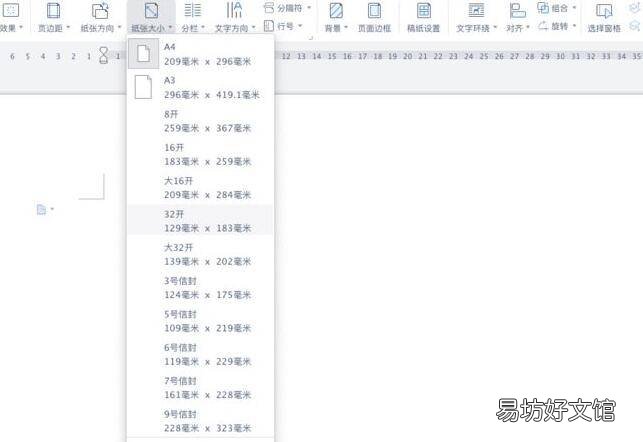Screen dimensions: 643x442
Task: Expand the 组合 dropdown arrow
Action: (x=574, y=7)
